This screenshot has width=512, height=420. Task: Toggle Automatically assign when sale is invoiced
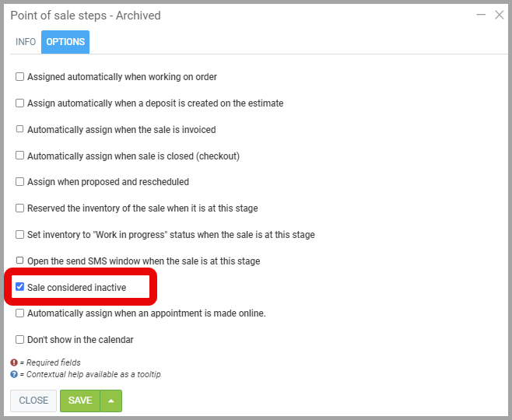tap(20, 129)
